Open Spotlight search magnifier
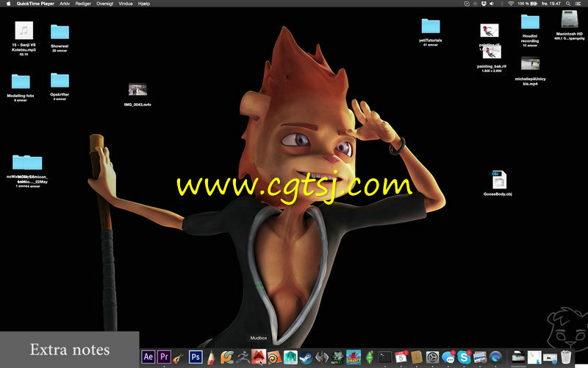The width and height of the screenshot is (588, 368). point(568,4)
